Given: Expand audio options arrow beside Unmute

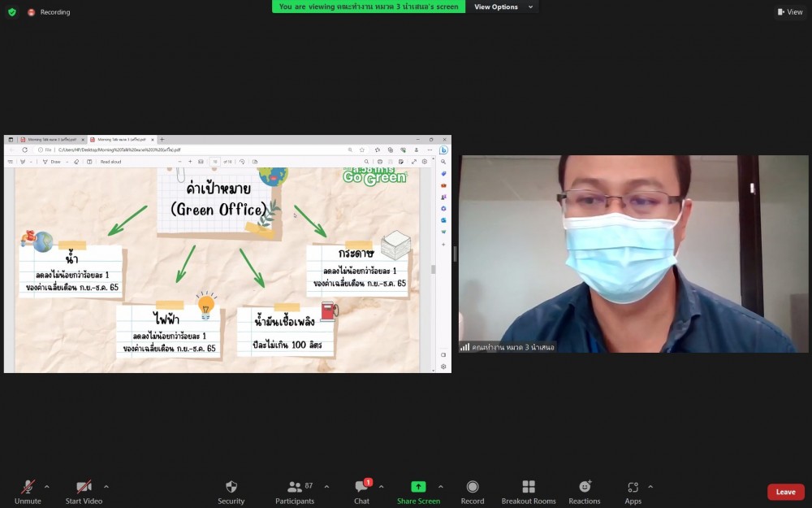Looking at the screenshot, I should pyautogui.click(x=46, y=487).
